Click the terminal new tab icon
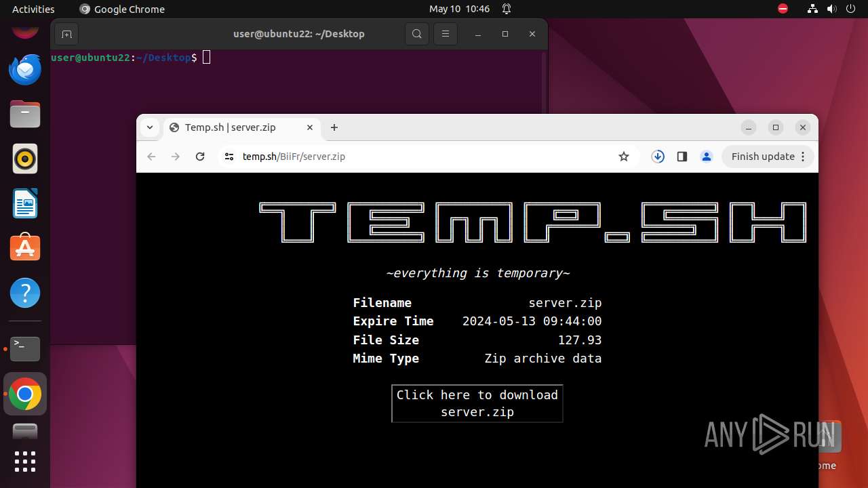This screenshot has height=488, width=868. click(66, 34)
